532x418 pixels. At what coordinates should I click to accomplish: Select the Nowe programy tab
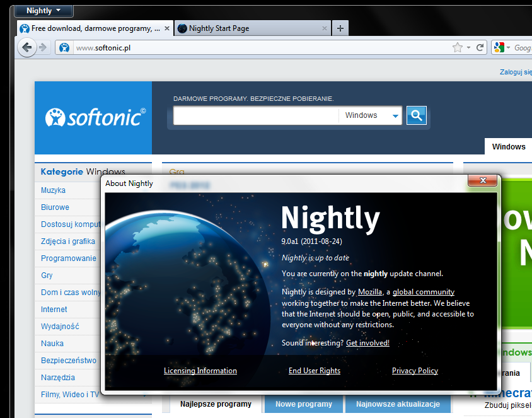click(x=304, y=404)
